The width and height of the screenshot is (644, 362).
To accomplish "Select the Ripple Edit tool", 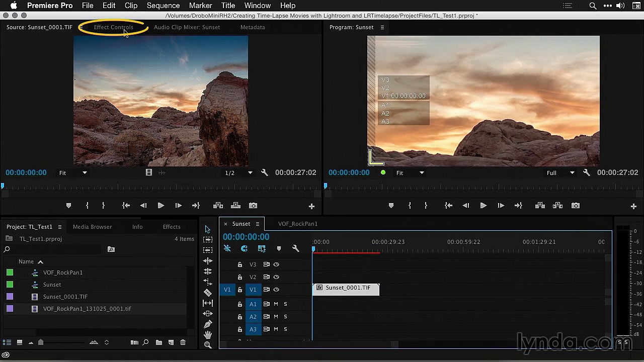I will [x=208, y=261].
